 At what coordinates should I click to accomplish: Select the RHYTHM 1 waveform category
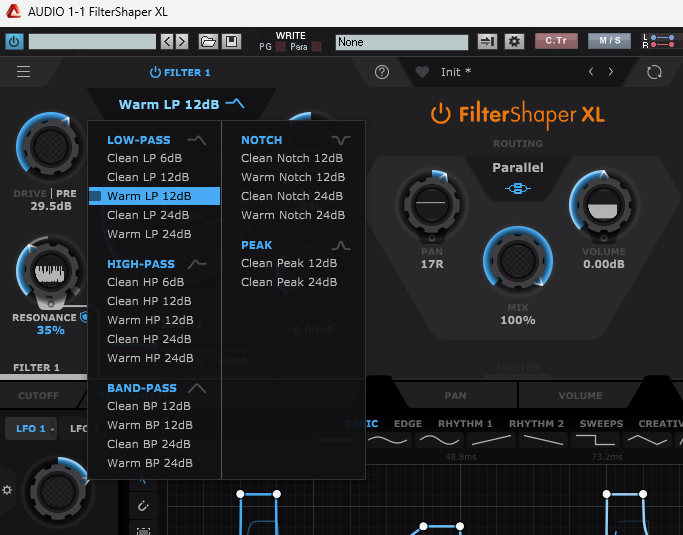[465, 424]
